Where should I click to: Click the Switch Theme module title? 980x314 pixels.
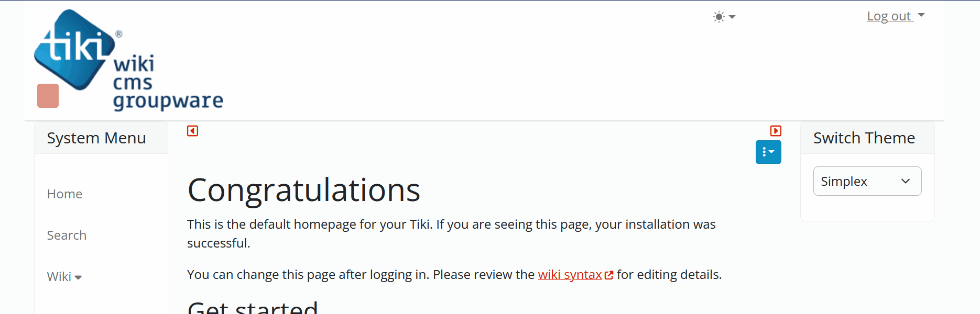click(864, 138)
